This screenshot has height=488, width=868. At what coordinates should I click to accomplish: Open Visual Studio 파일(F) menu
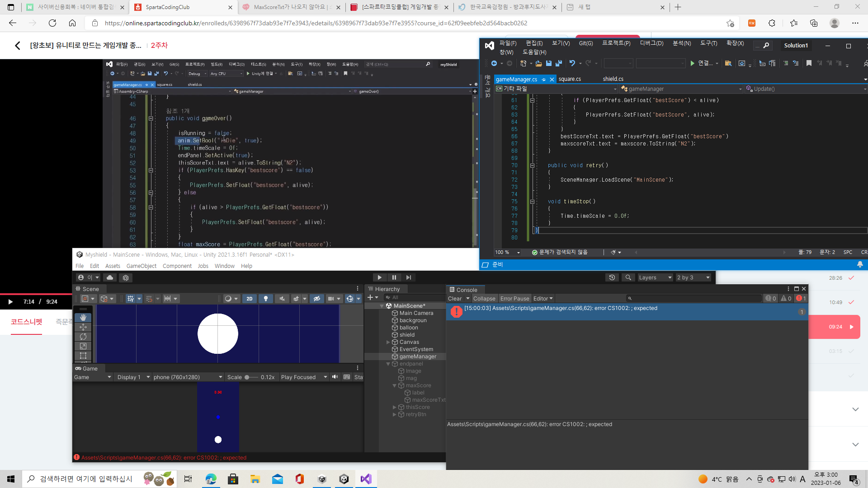click(508, 43)
